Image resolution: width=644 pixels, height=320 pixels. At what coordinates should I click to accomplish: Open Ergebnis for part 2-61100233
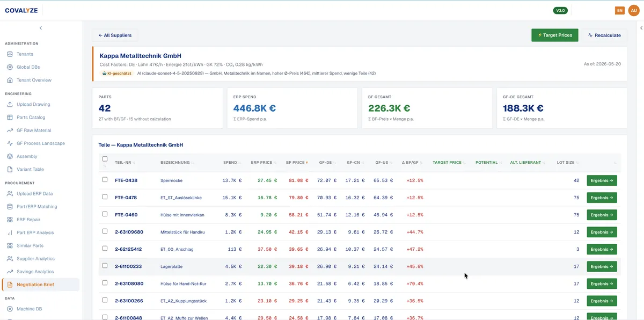pos(602,266)
